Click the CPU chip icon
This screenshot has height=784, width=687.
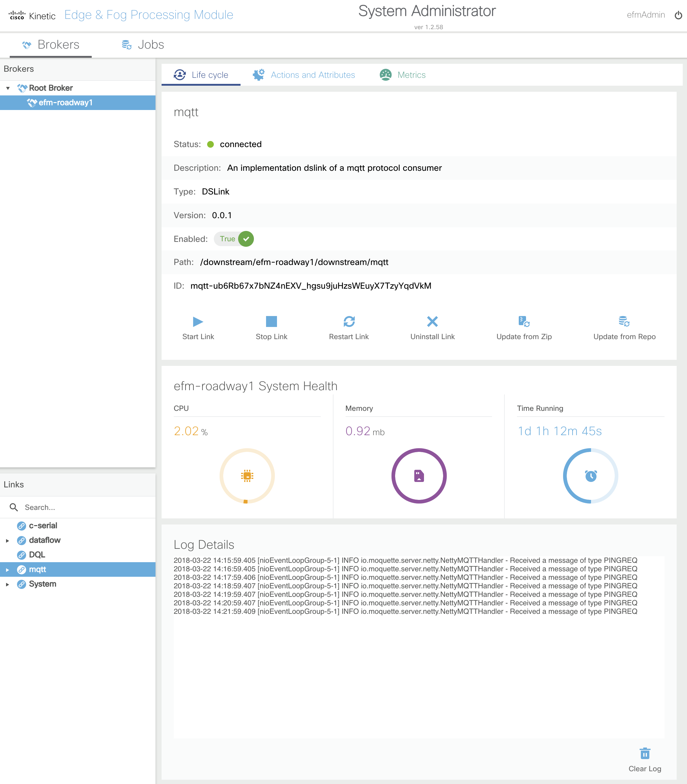coord(247,476)
